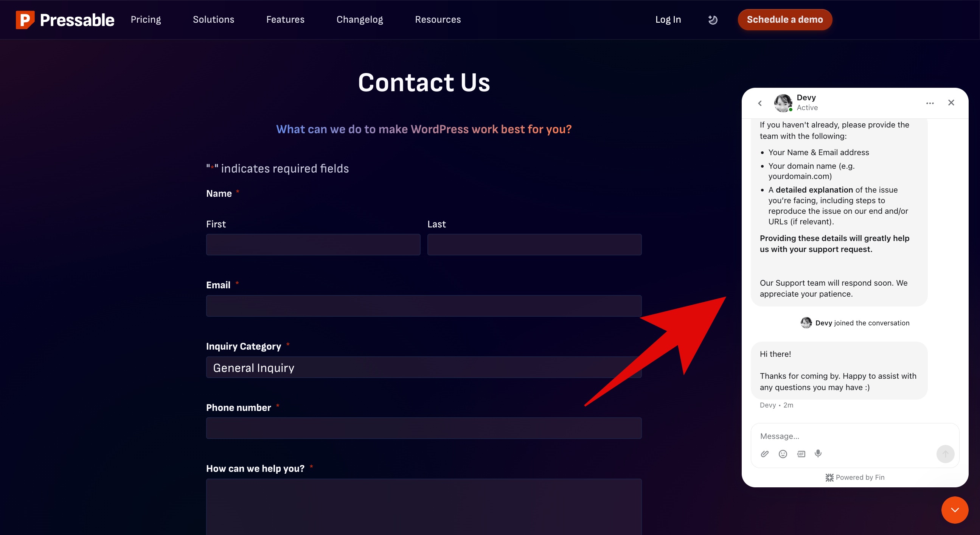Open the chat options overflow menu
The image size is (980, 535).
930,103
